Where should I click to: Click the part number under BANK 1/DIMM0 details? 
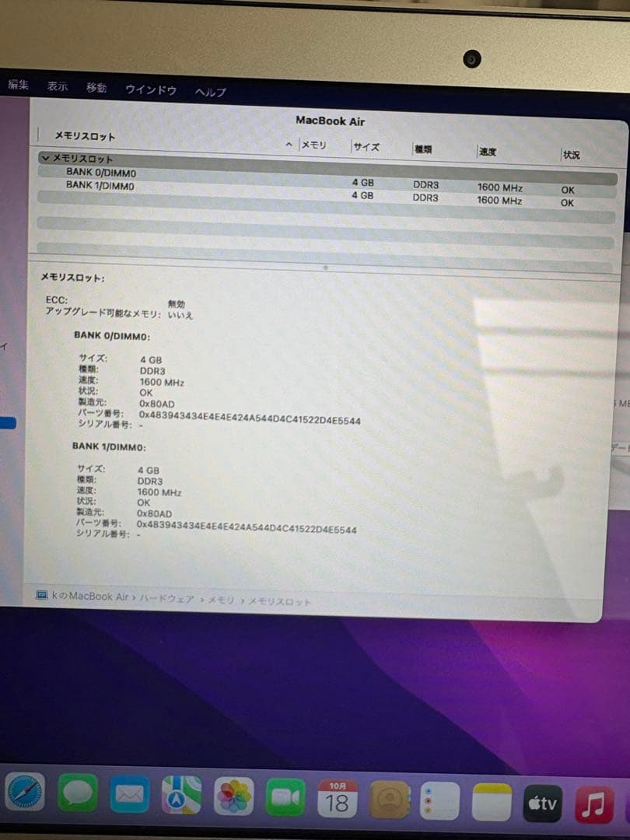click(x=247, y=527)
